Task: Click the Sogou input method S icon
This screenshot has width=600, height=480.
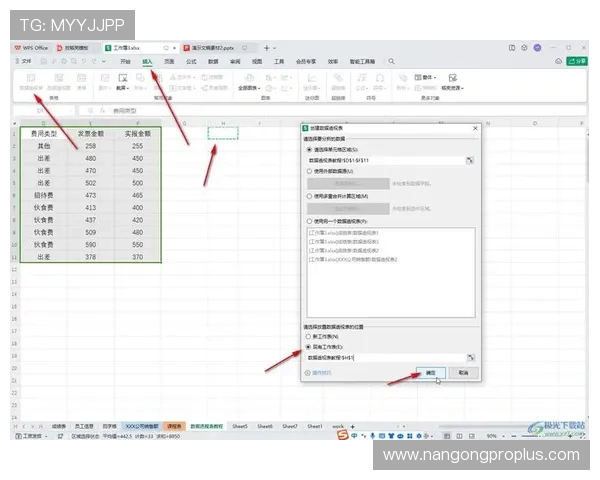Action: tap(343, 435)
